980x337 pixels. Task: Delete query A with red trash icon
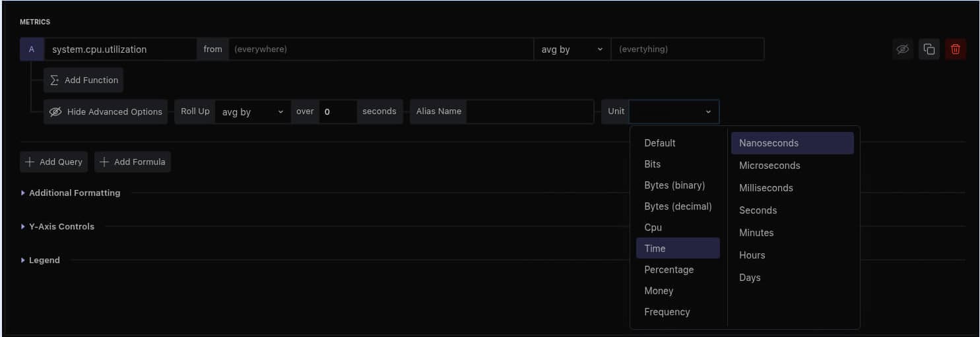(x=956, y=49)
